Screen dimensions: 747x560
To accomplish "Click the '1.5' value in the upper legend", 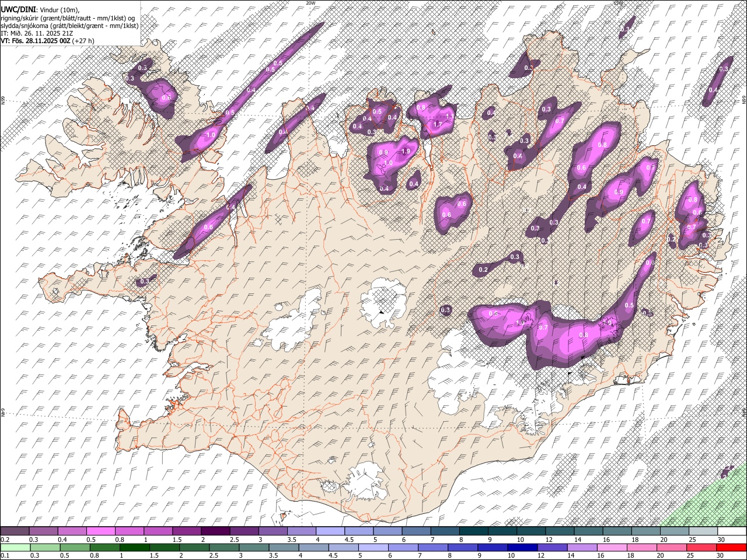I will tap(177, 540).
